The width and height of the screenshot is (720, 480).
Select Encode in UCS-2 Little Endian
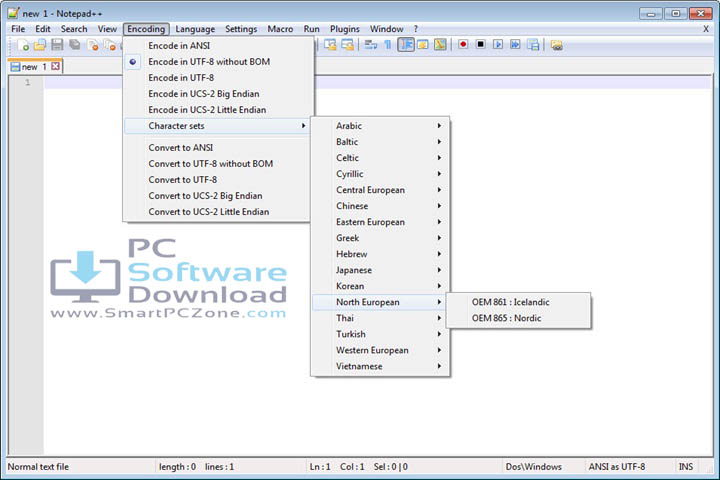(219, 110)
